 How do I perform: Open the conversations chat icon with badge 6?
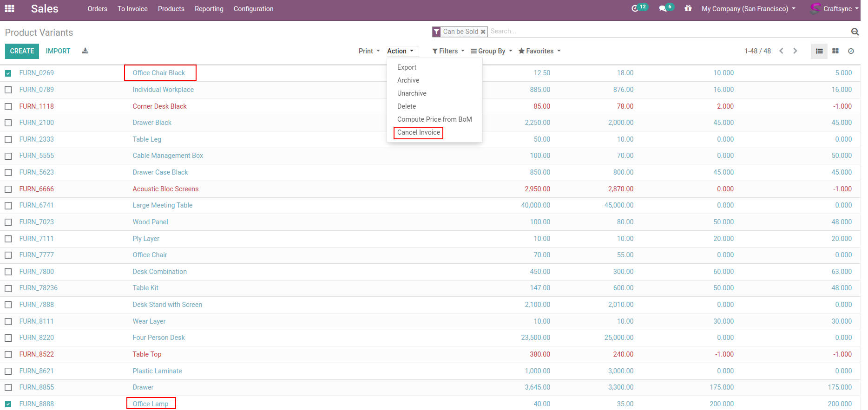coord(663,9)
